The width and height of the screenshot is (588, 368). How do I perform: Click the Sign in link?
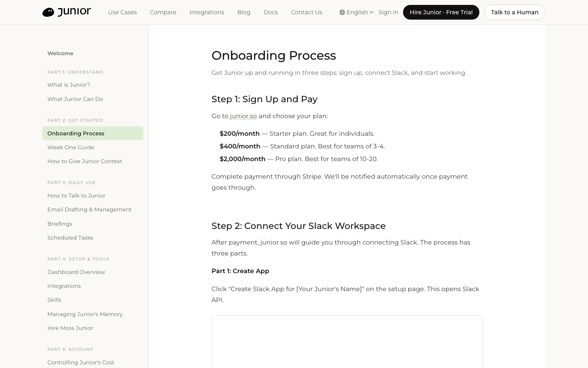tap(388, 12)
